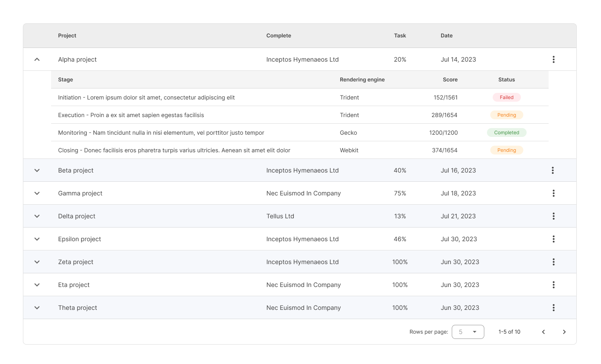Open the Rows per page dropdown
This screenshot has height=364, width=601.
tap(468, 332)
